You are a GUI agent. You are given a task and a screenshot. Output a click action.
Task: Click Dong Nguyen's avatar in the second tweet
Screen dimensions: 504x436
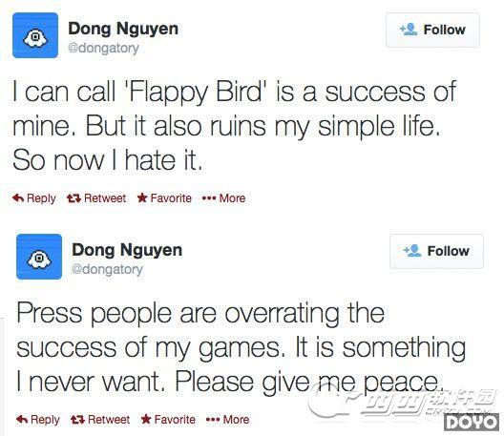point(39,257)
